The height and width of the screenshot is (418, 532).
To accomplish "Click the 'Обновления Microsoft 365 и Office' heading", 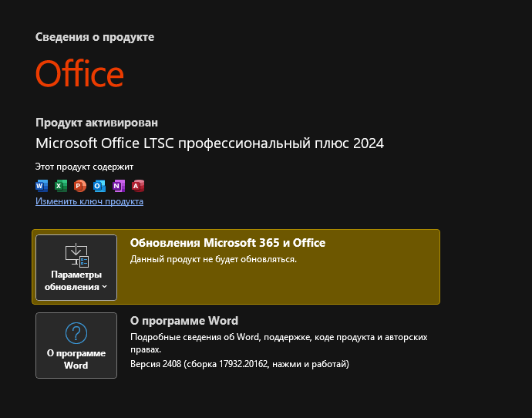I will [x=227, y=243].
